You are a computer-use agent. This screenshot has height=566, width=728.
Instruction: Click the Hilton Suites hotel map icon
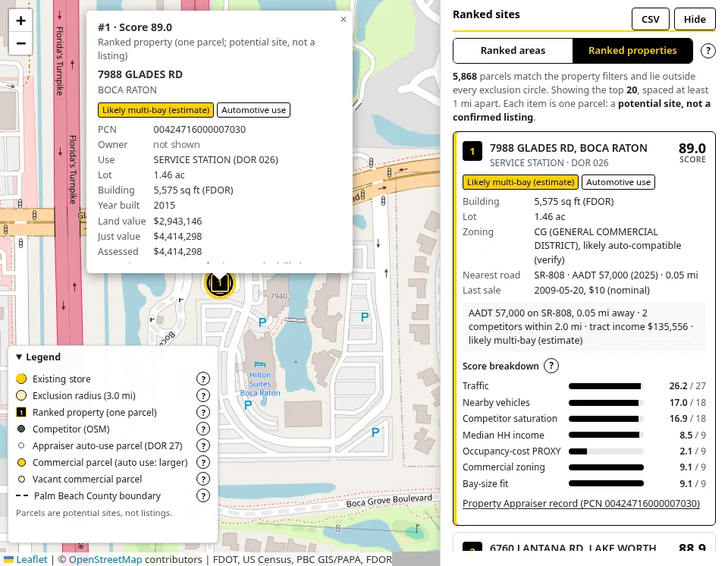pos(260,365)
